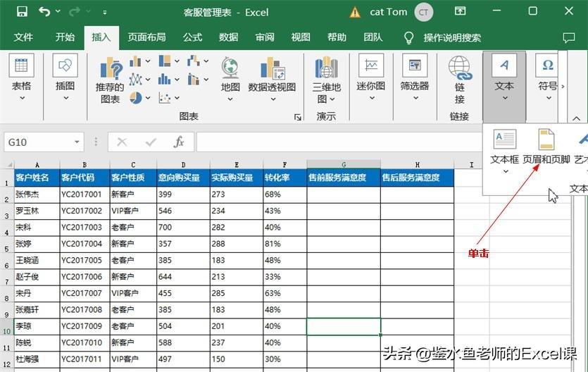
Task: Switch to the 页面布局 tab
Action: click(146, 37)
